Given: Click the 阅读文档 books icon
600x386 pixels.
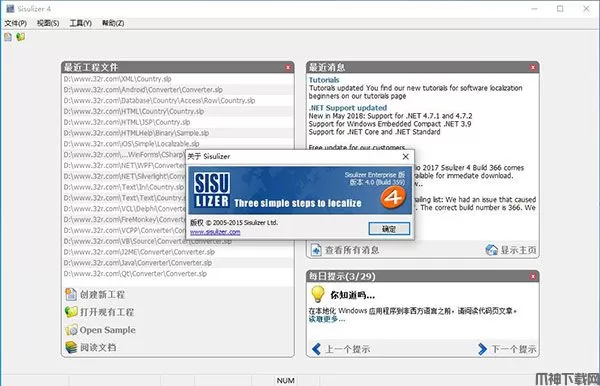Looking at the screenshot, I should point(71,347).
